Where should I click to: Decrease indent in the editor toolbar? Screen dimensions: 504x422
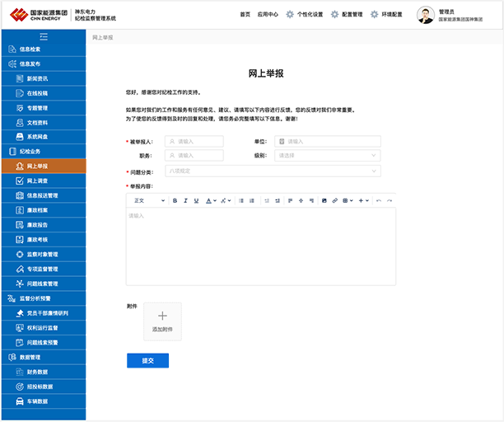tap(267, 201)
